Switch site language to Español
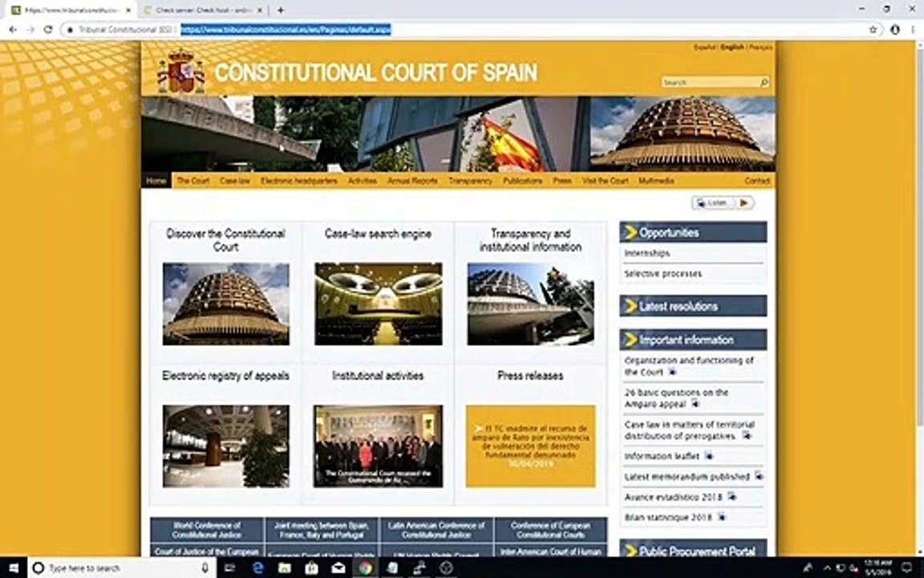 pyautogui.click(x=704, y=47)
